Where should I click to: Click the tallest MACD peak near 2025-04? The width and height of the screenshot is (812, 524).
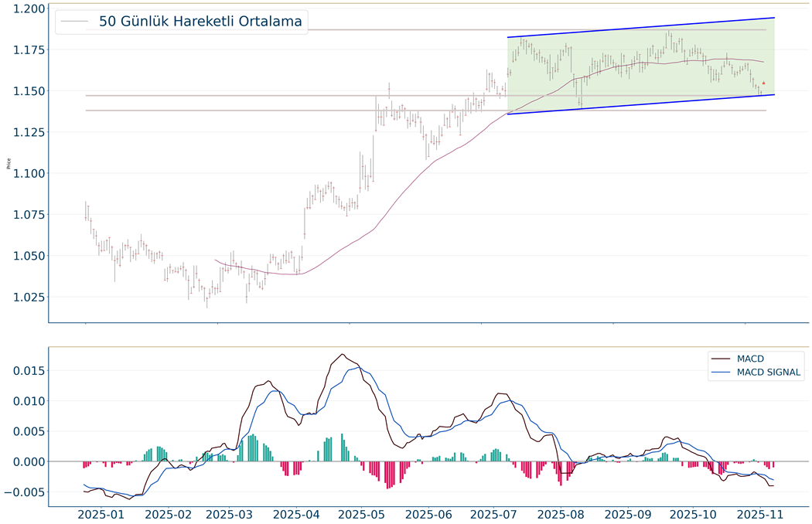click(342, 355)
